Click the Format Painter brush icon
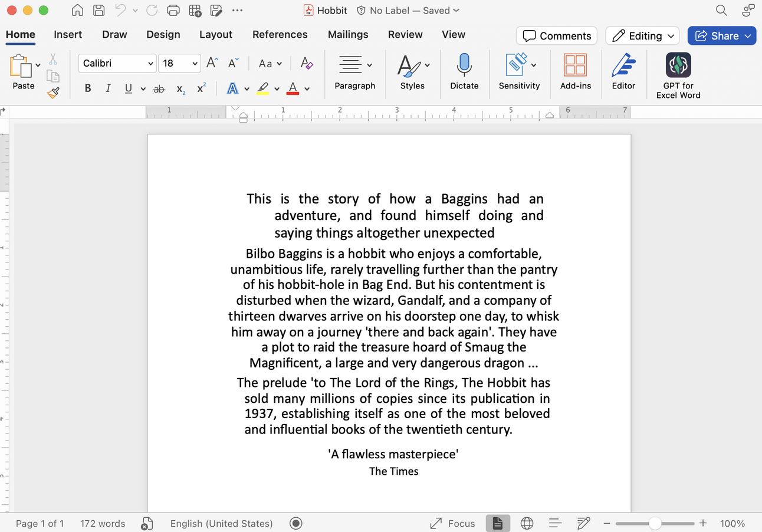 pos(53,93)
